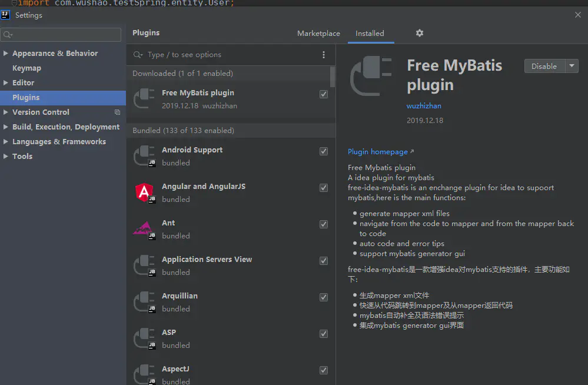
Task: Toggle the Android Support checkbox
Action: (324, 151)
